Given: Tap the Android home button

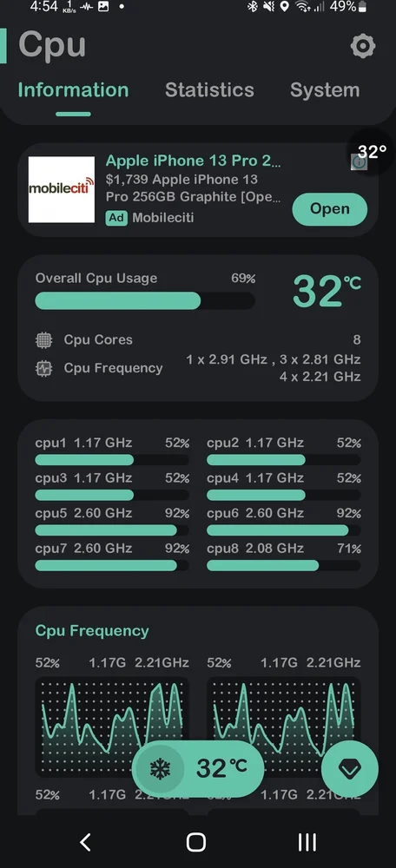Looking at the screenshot, I should [x=196, y=842].
